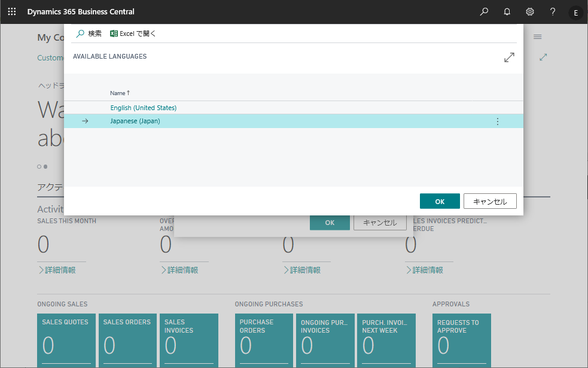588x368 pixels.
Task: Open the Ongoing Purchase Invoices tile
Action: pos(325,340)
